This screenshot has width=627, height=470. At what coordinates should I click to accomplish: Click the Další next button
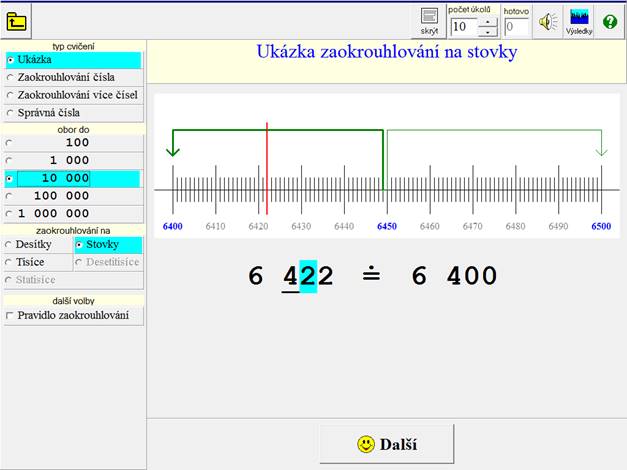pos(387,444)
